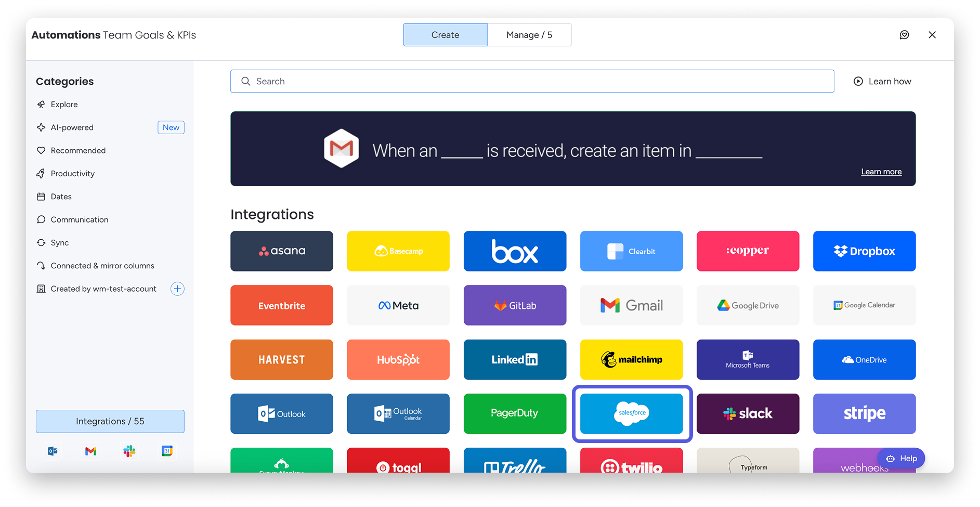Follow the Learn more link in banner
This screenshot has width=980, height=507.
click(x=881, y=172)
